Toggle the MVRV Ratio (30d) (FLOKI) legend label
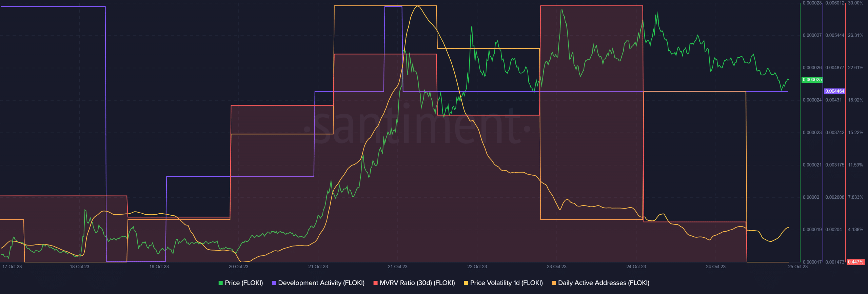868x294 pixels. (x=417, y=283)
